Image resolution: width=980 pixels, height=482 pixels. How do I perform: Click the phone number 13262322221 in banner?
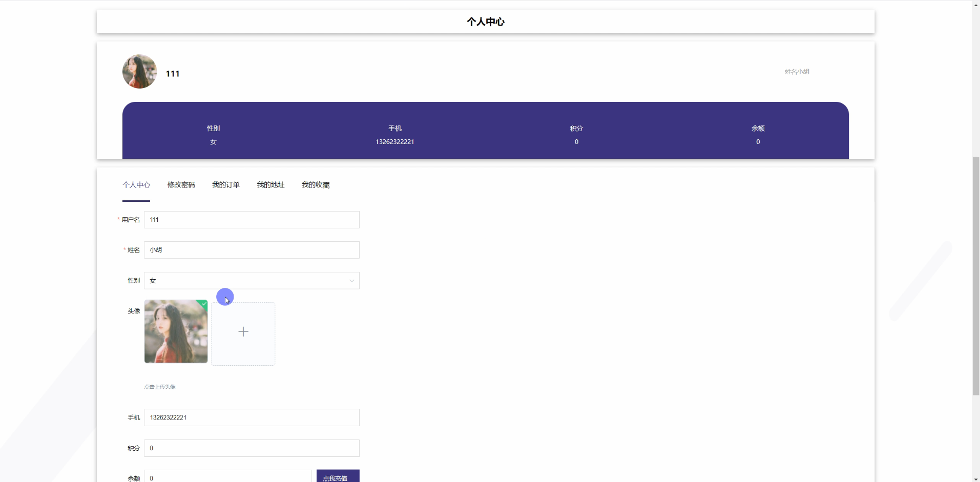tap(395, 142)
